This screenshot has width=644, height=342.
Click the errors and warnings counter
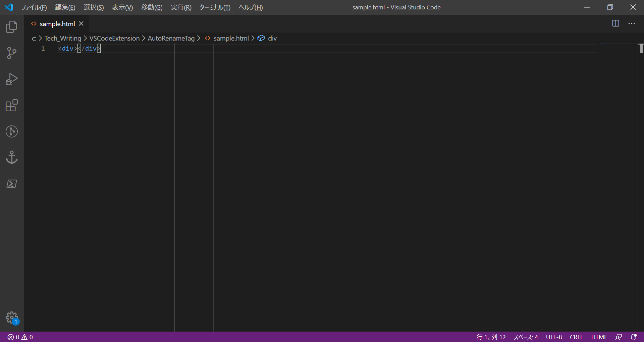point(20,337)
